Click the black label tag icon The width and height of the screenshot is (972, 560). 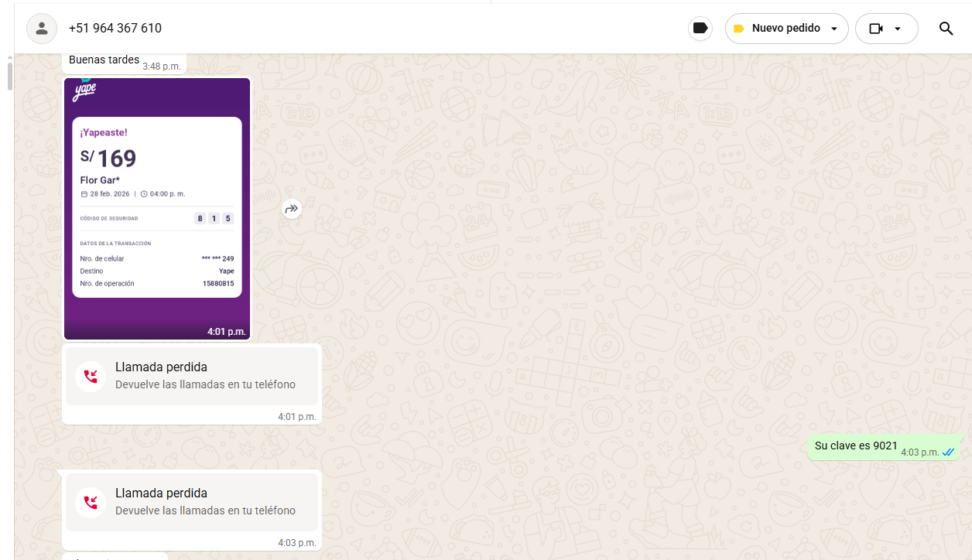click(x=700, y=29)
